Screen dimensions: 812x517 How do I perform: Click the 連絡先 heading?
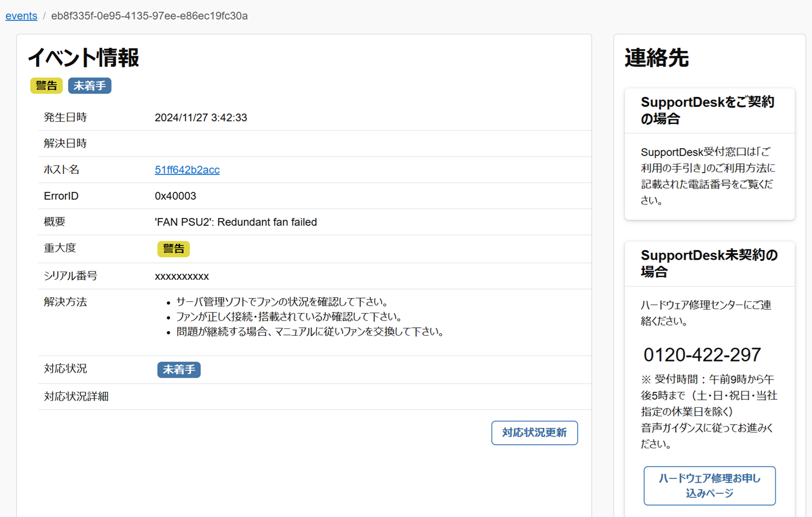[656, 57]
